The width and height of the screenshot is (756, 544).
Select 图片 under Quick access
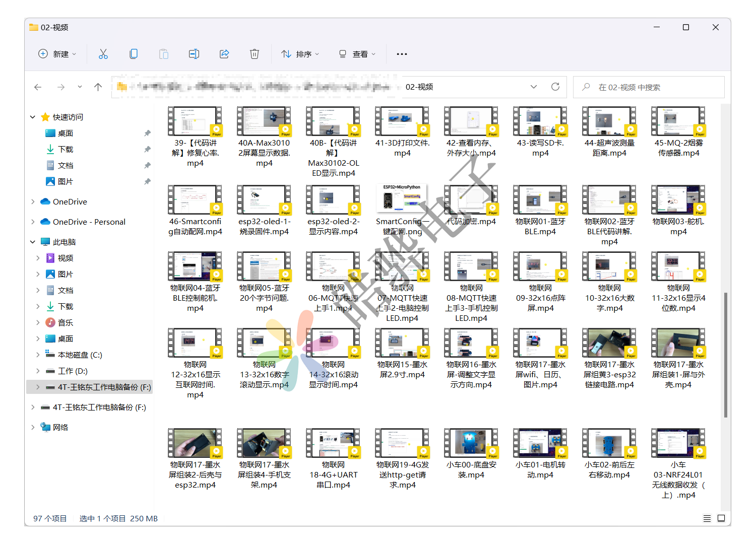point(66,181)
